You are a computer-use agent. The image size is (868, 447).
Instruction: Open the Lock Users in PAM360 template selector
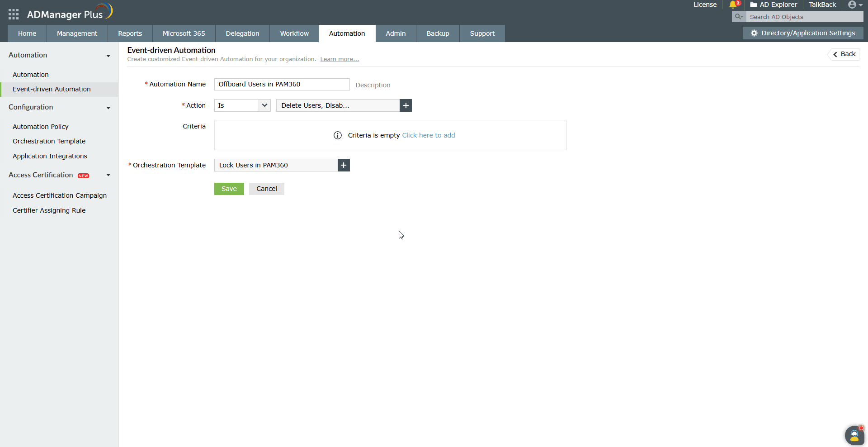coord(276,165)
